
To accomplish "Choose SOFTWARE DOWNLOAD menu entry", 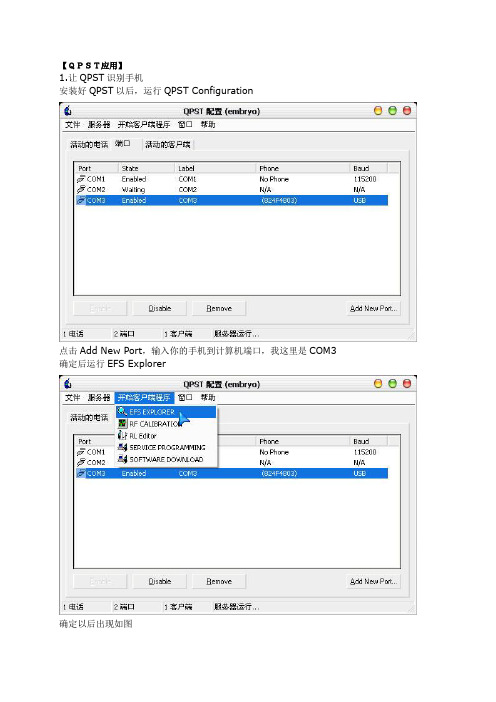I will pos(166,459).
